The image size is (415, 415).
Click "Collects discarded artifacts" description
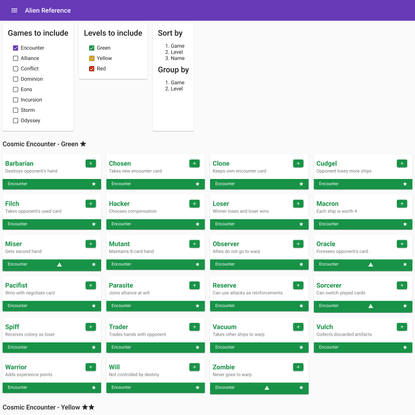[344, 334]
